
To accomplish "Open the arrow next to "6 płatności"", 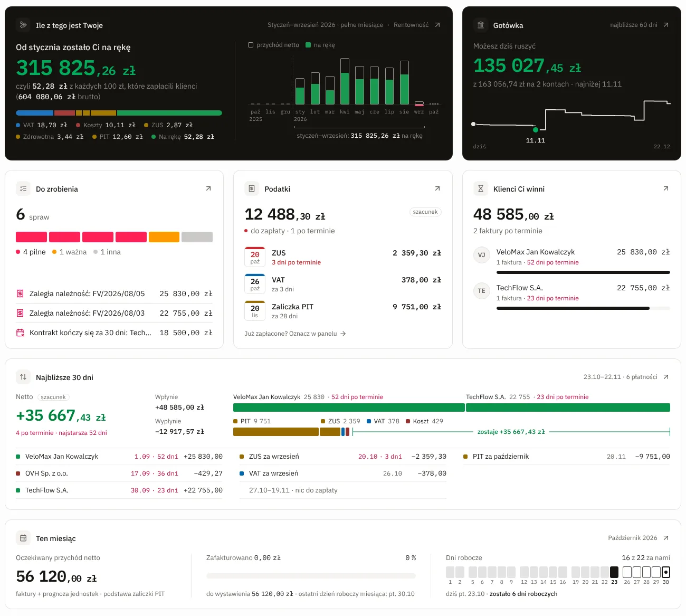I will tap(666, 377).
